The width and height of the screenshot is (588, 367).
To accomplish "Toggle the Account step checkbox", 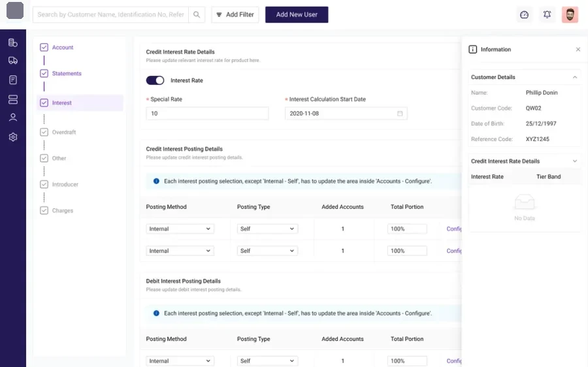I will tap(44, 47).
